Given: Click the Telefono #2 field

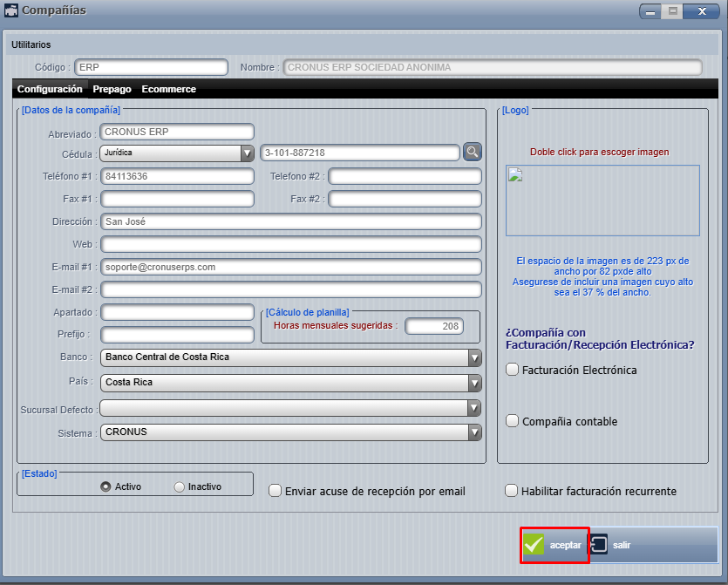Looking at the screenshot, I should pos(405,176).
